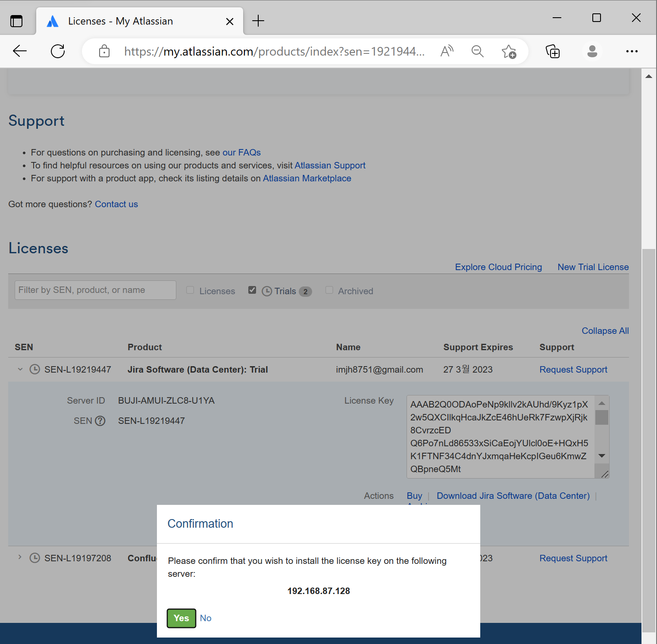Viewport: 657px width, 644px height.
Task: Click the zoom magnifier icon
Action: point(477,51)
